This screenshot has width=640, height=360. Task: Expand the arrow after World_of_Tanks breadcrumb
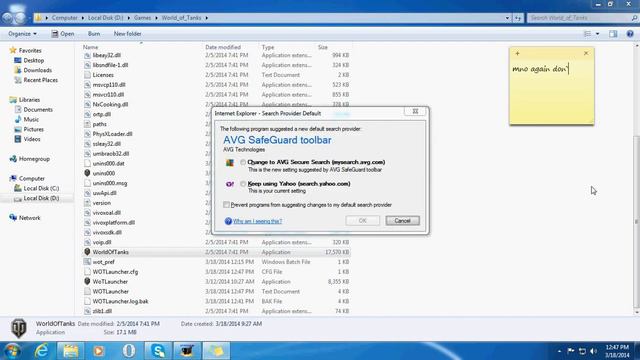[x=207, y=18]
